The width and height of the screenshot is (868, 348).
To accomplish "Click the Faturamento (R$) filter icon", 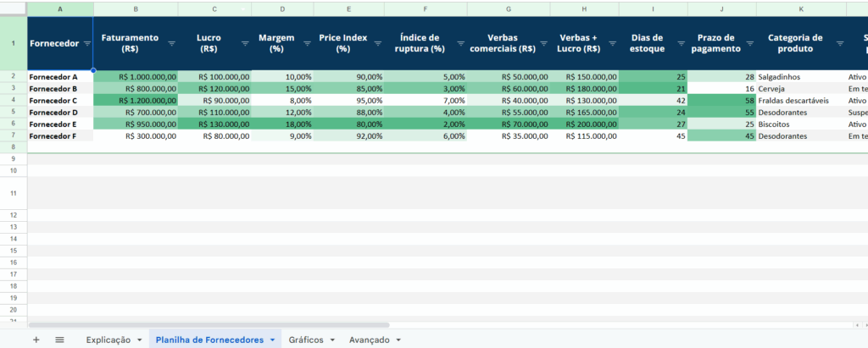I will click(x=172, y=44).
